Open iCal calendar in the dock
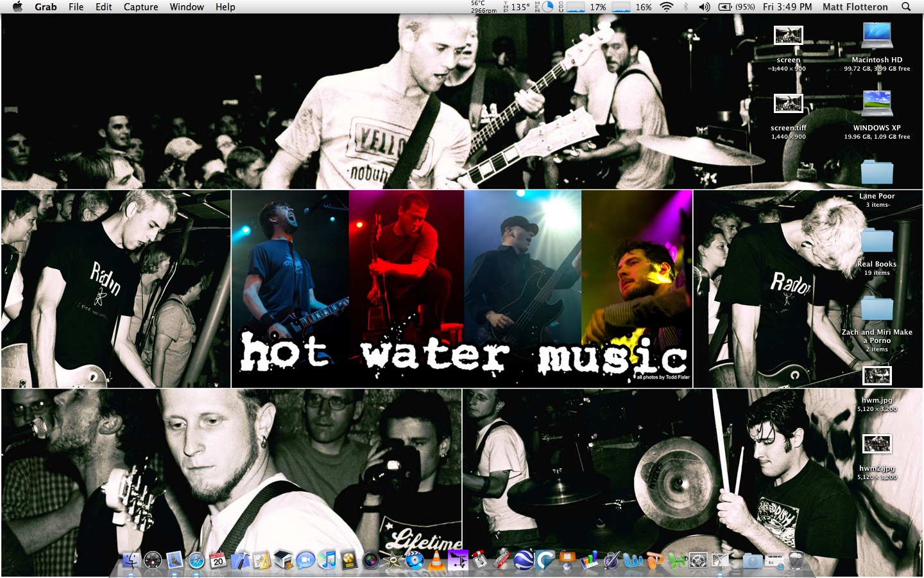The width and height of the screenshot is (924, 578). [218, 561]
